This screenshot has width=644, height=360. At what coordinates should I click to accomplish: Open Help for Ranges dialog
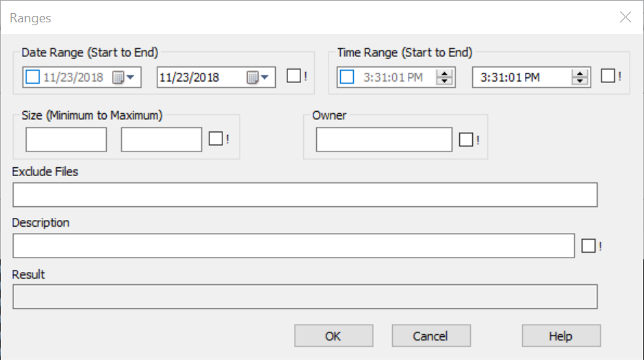click(561, 336)
